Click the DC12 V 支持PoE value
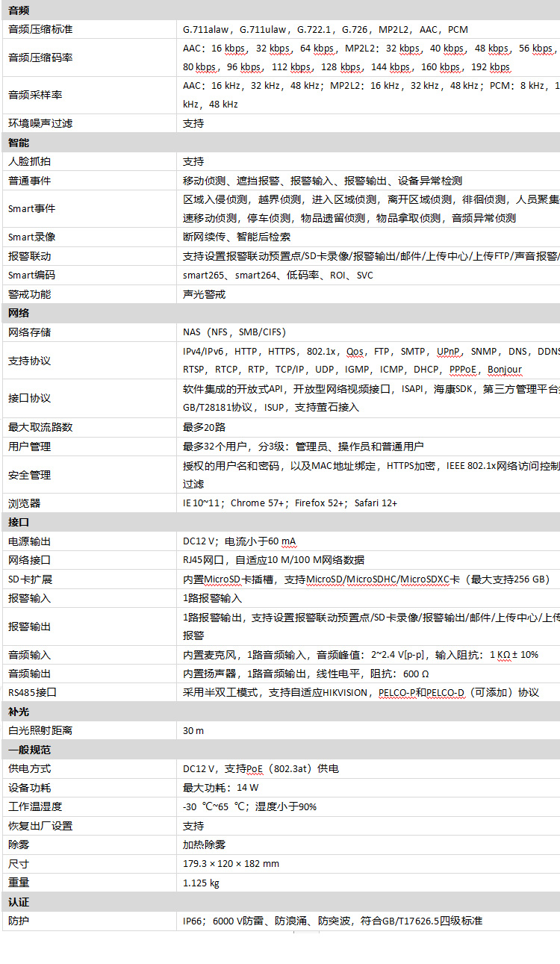Image resolution: width=560 pixels, height=964 pixels. pos(261,768)
